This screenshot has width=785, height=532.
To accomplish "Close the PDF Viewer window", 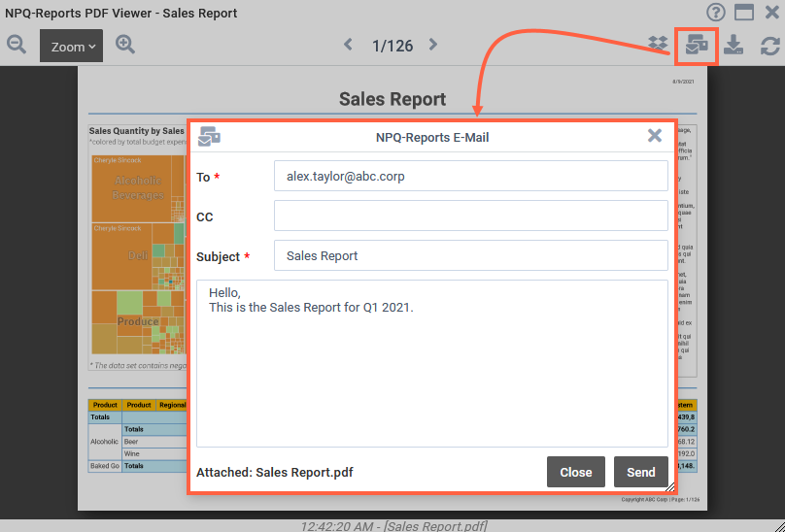I will 772,12.
